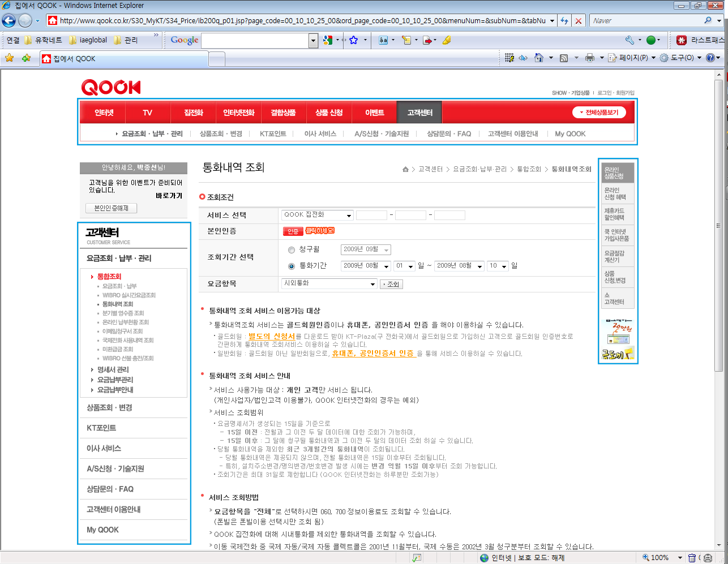Open the 인터넷 main menu tab
Viewport: 728px width, 564px height.
coord(104,113)
